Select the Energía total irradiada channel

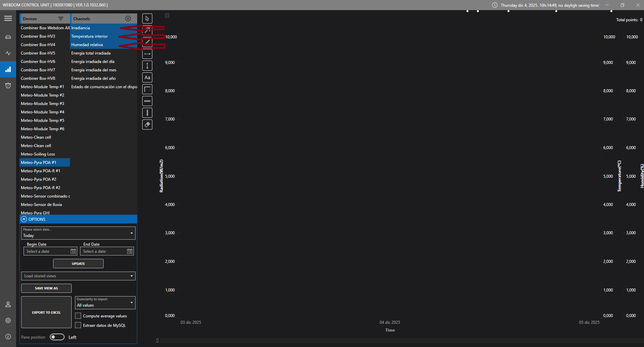click(104, 53)
